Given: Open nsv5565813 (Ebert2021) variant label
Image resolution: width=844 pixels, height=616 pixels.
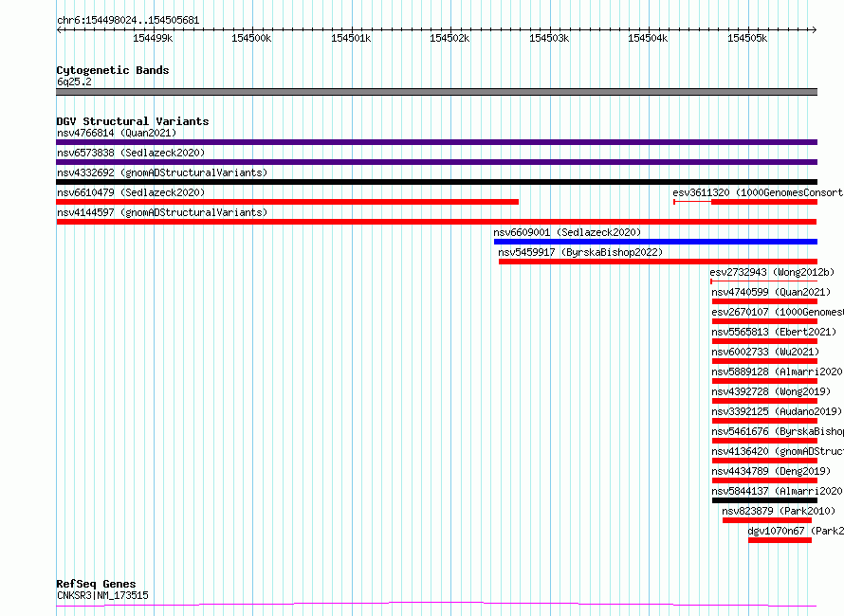Looking at the screenshot, I should (774, 332).
